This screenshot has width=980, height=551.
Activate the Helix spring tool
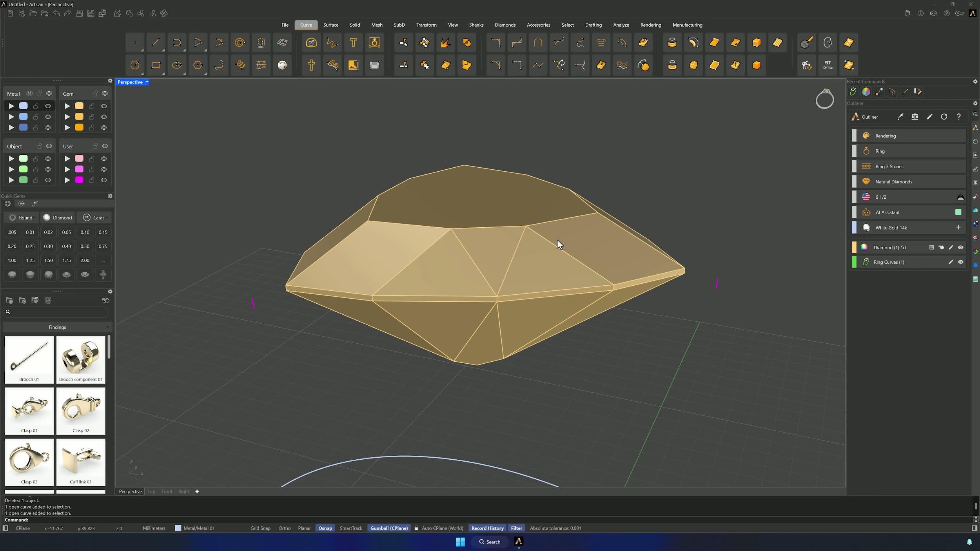(x=240, y=65)
